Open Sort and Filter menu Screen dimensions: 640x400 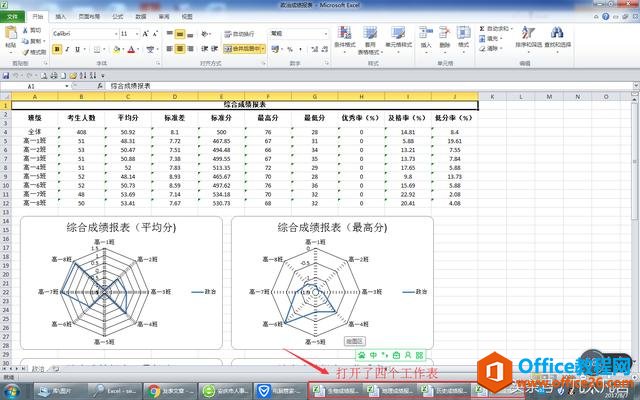click(529, 40)
